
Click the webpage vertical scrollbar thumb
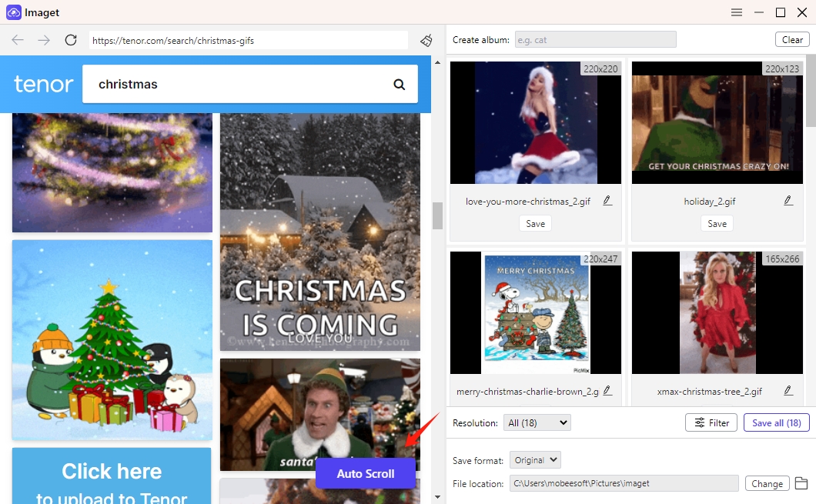click(437, 215)
